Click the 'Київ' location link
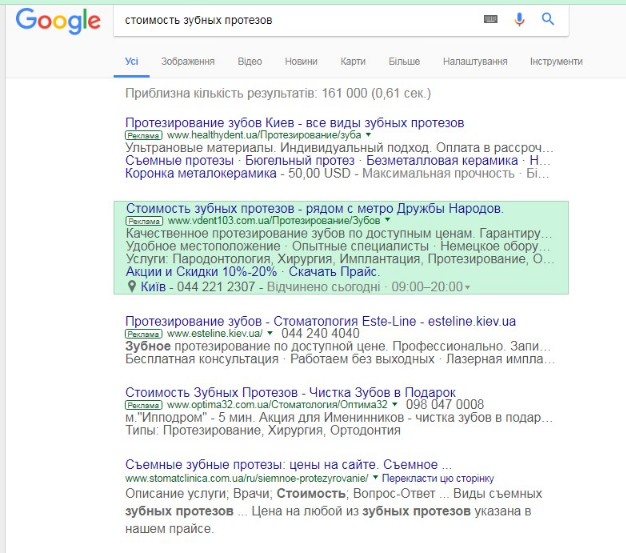The height and width of the screenshot is (553, 626). (x=153, y=287)
